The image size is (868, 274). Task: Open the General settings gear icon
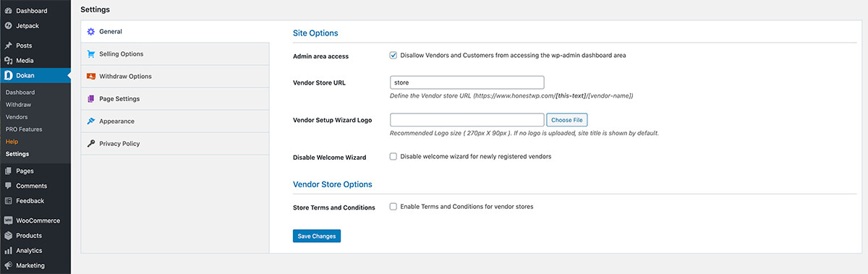pos(91,31)
